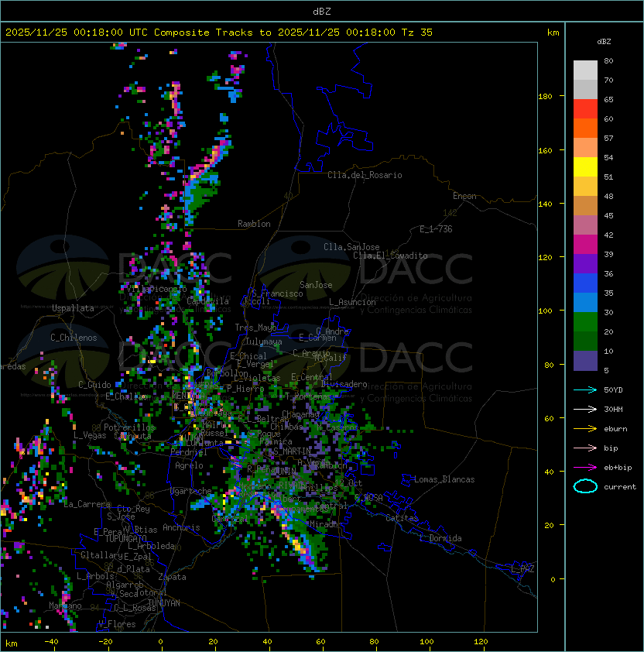Click the cyan 50YD arrow in legend

[585, 390]
